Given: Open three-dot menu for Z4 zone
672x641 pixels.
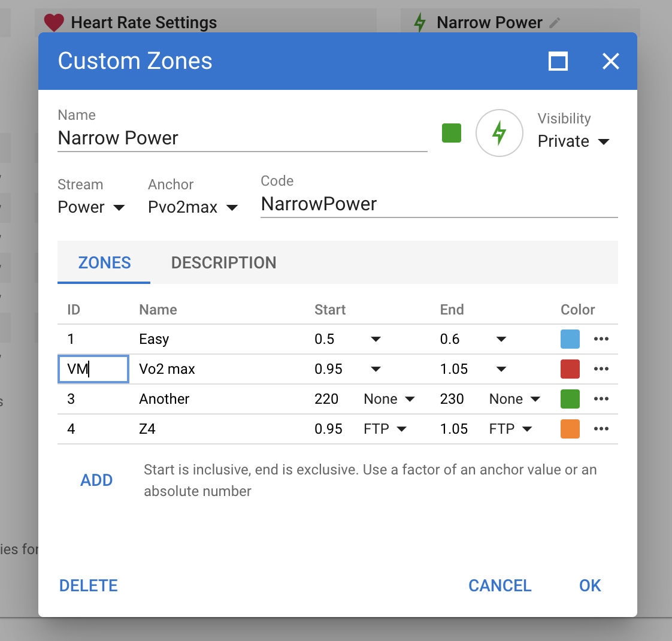Looking at the screenshot, I should (x=601, y=429).
